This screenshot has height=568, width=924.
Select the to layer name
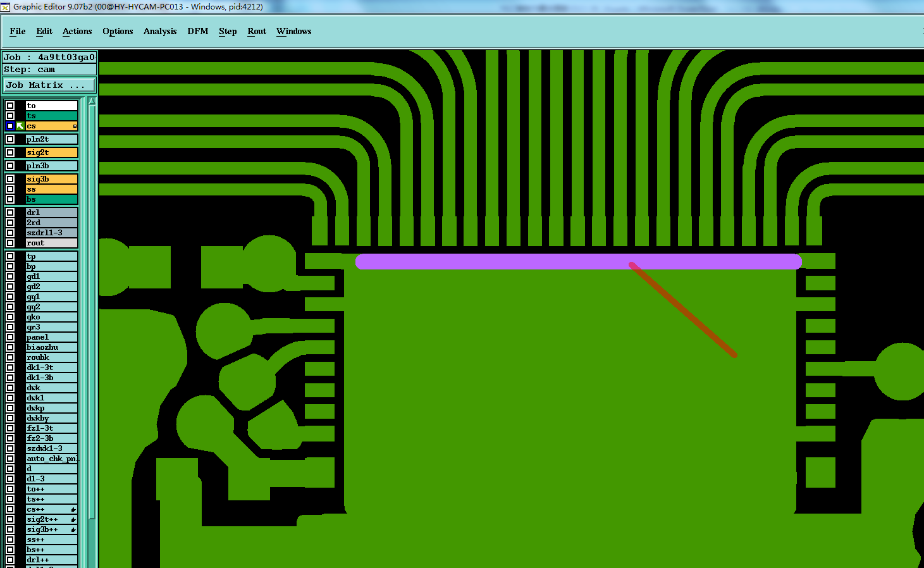[51, 106]
